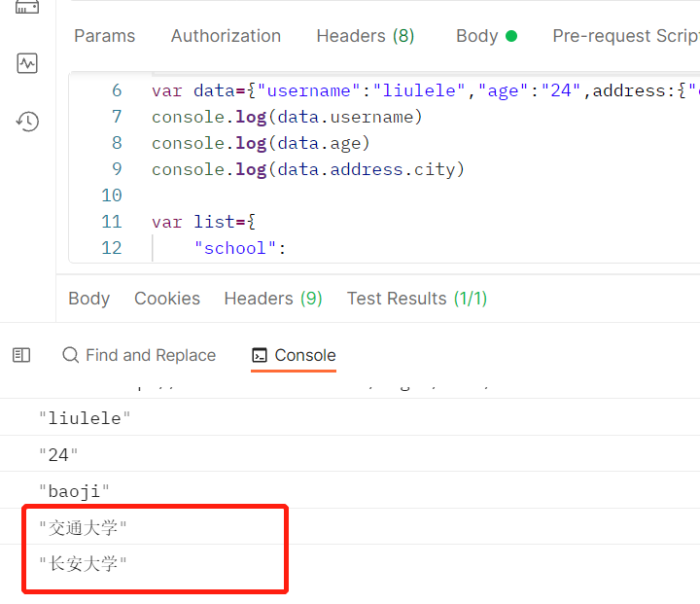Image resolution: width=700 pixels, height=604 pixels.
Task: Click the "school" line in the editor
Action: (x=240, y=248)
